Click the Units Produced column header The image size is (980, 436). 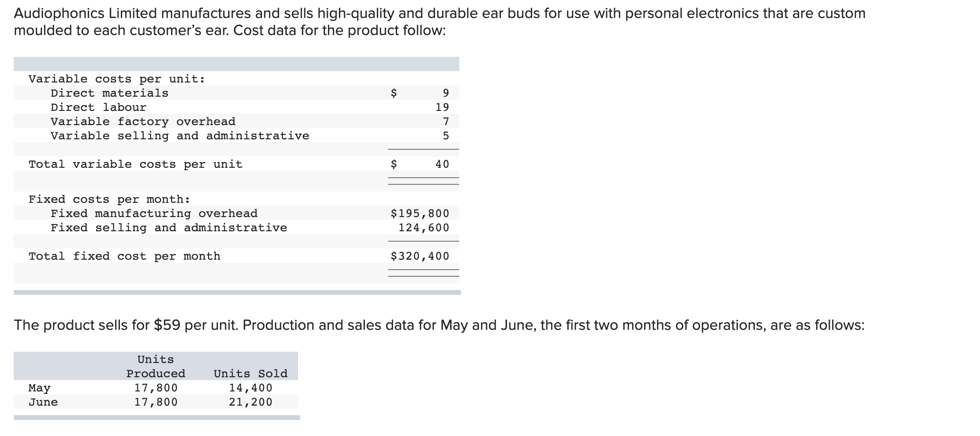pyautogui.click(x=156, y=366)
